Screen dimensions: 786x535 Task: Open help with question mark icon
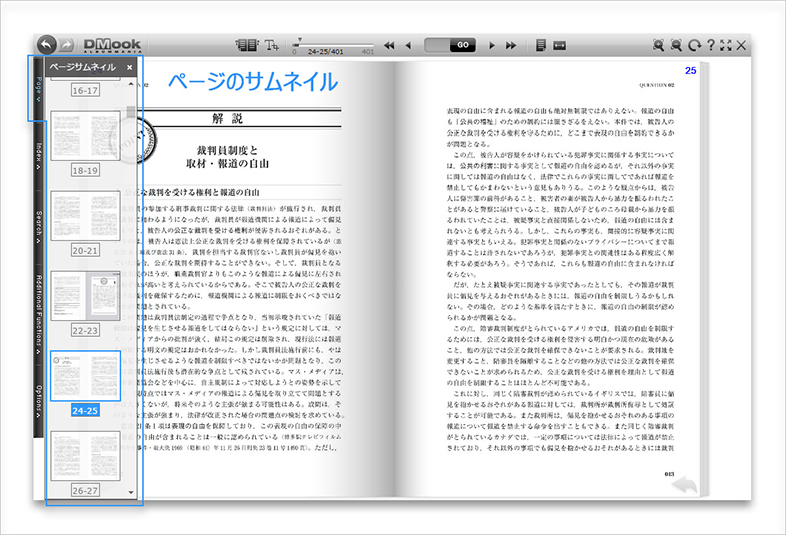coord(710,45)
